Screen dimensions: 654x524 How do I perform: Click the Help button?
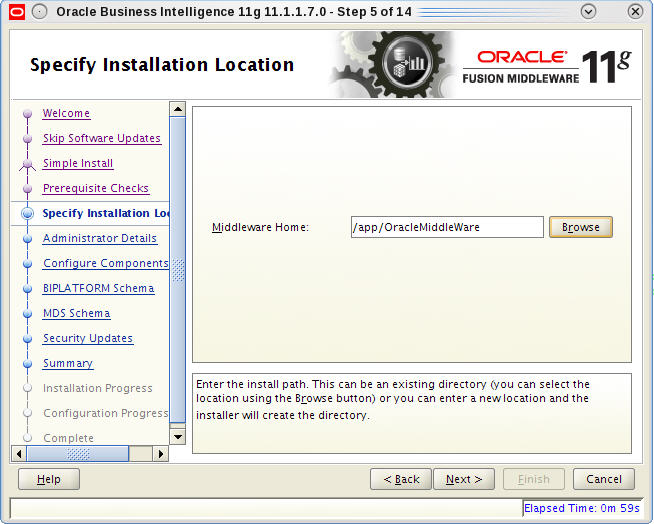click(49, 479)
